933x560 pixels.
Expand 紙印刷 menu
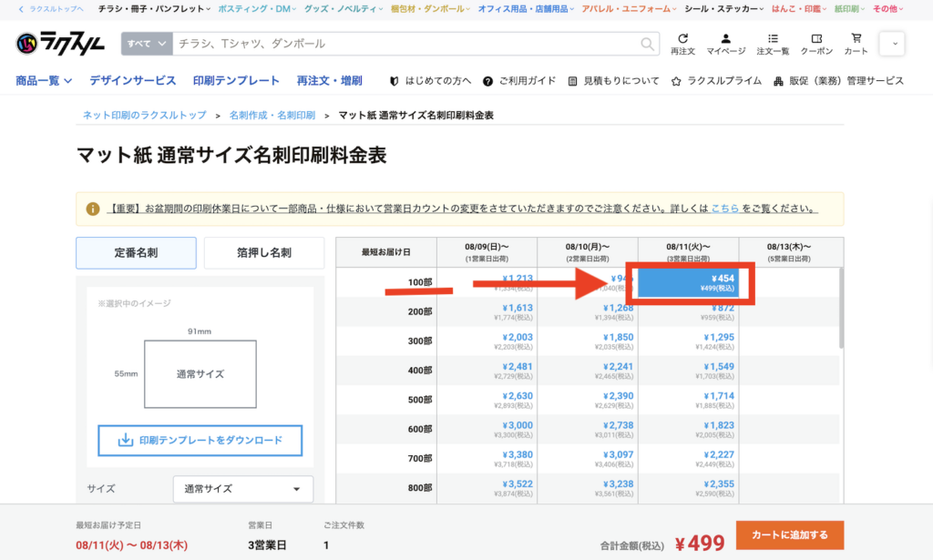point(849,9)
